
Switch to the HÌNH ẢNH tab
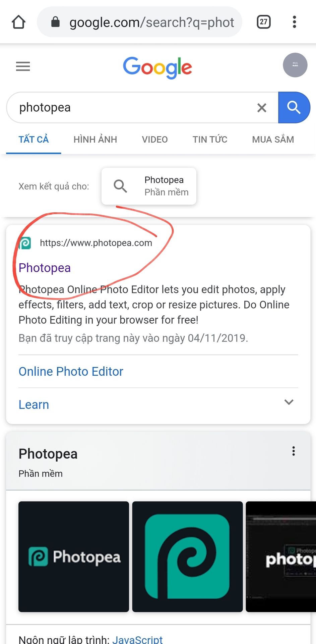tap(96, 140)
